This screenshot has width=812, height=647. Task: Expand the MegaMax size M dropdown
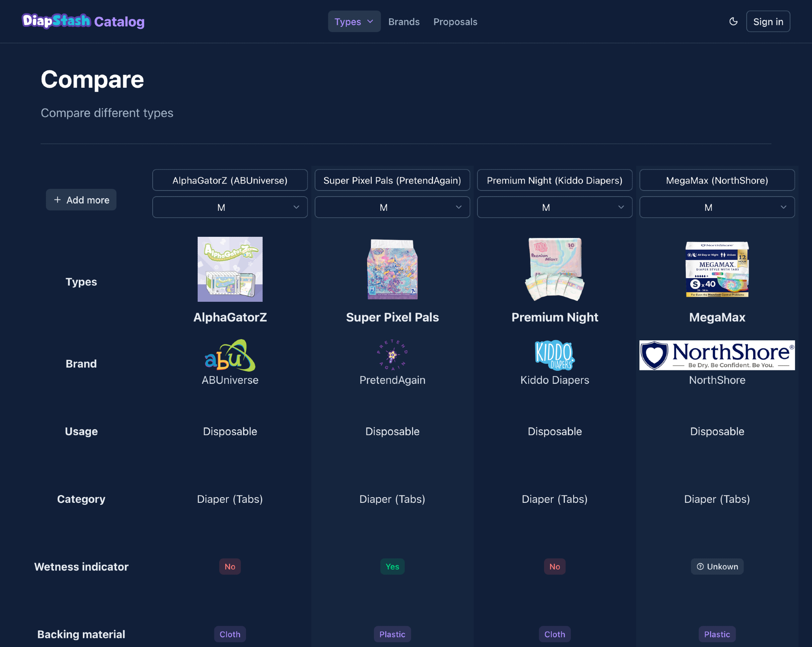click(x=717, y=207)
